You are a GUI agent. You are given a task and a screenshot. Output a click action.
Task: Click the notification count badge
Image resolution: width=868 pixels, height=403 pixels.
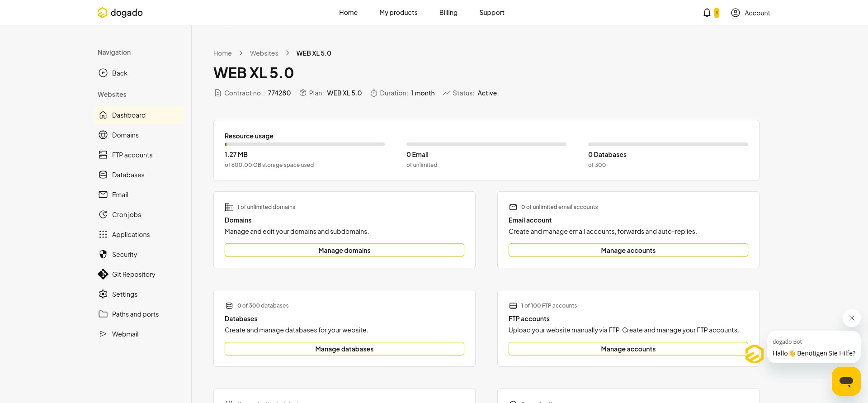717,13
